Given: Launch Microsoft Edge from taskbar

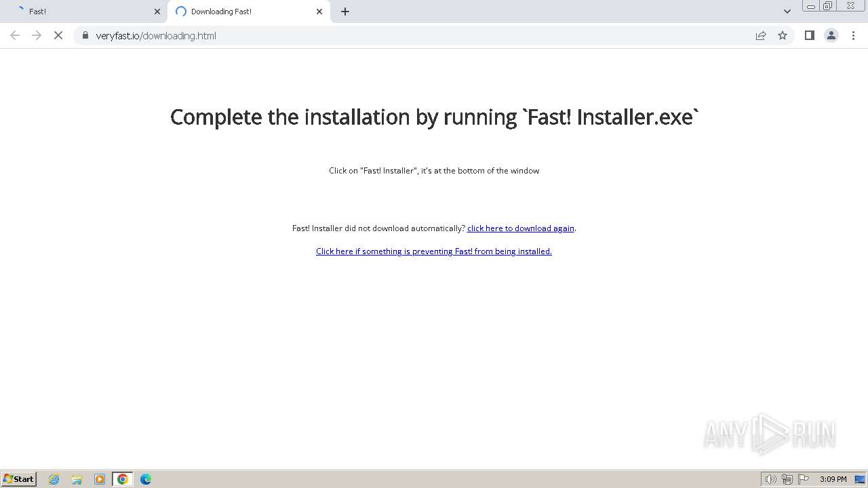Looking at the screenshot, I should tap(146, 479).
